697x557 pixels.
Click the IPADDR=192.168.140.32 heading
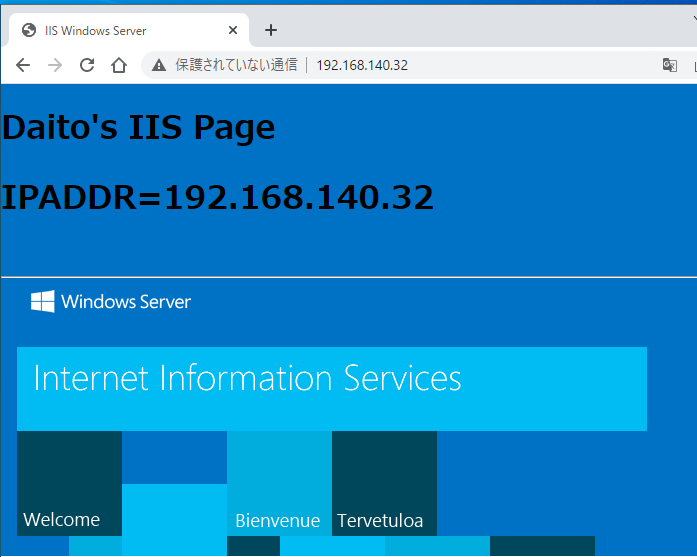point(217,197)
